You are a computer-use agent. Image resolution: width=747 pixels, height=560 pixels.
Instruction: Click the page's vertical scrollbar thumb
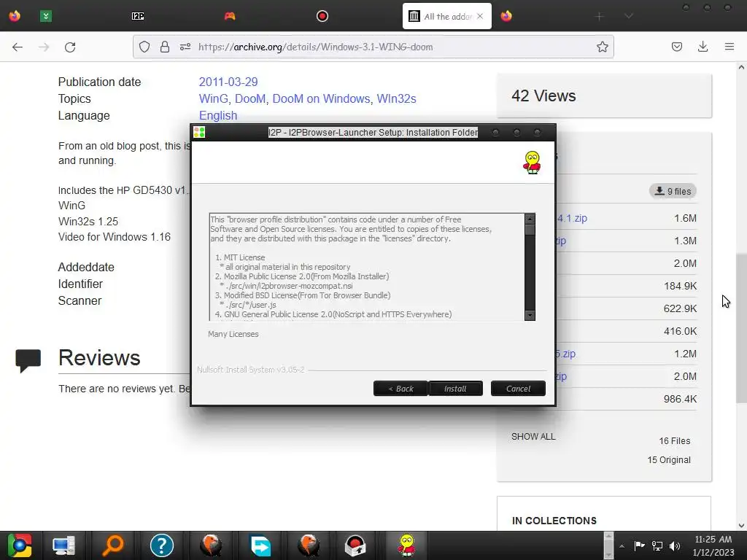pyautogui.click(x=741, y=329)
